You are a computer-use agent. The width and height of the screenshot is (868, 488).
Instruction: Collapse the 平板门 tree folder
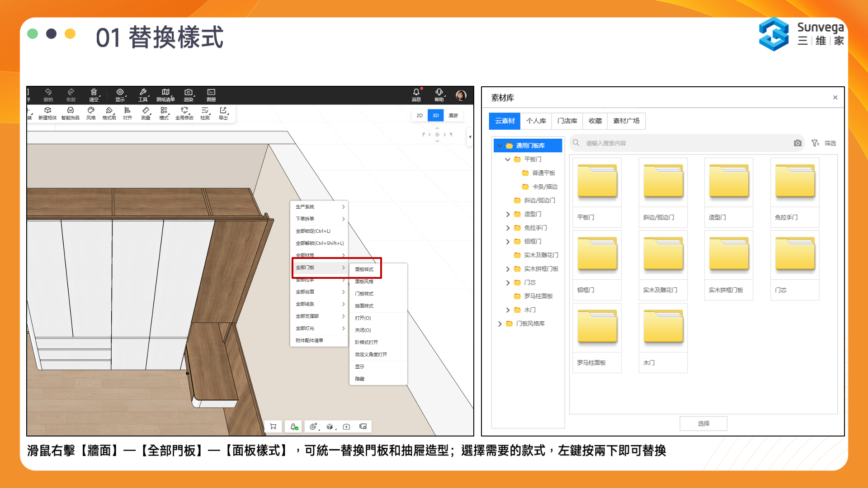point(508,160)
